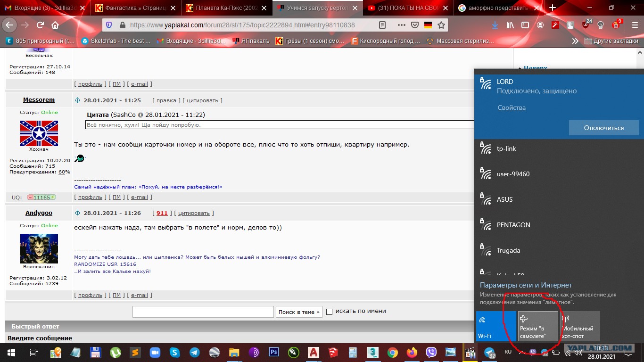The height and width of the screenshot is (362, 644).
Task: Open Messorem's avatar image
Action: (39, 133)
